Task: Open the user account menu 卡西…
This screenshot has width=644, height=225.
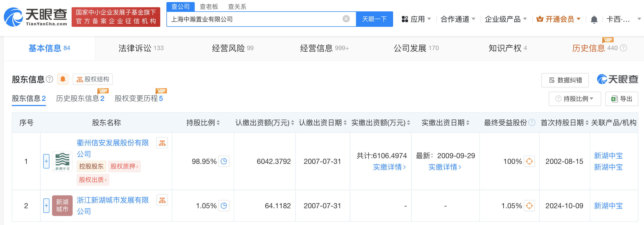Action: point(623,19)
